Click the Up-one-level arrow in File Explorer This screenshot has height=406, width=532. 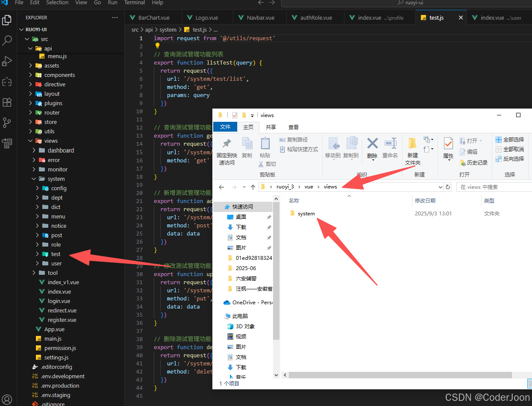pyautogui.click(x=253, y=187)
